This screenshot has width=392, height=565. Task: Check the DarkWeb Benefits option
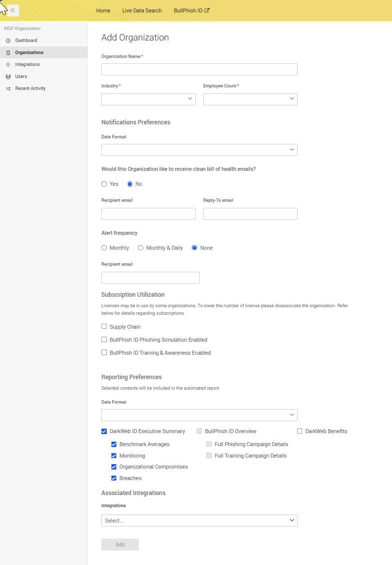[300, 431]
